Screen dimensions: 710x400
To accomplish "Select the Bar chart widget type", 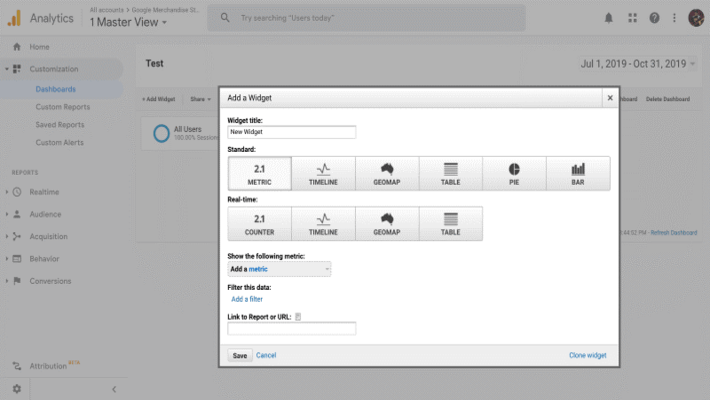I will click(x=578, y=174).
